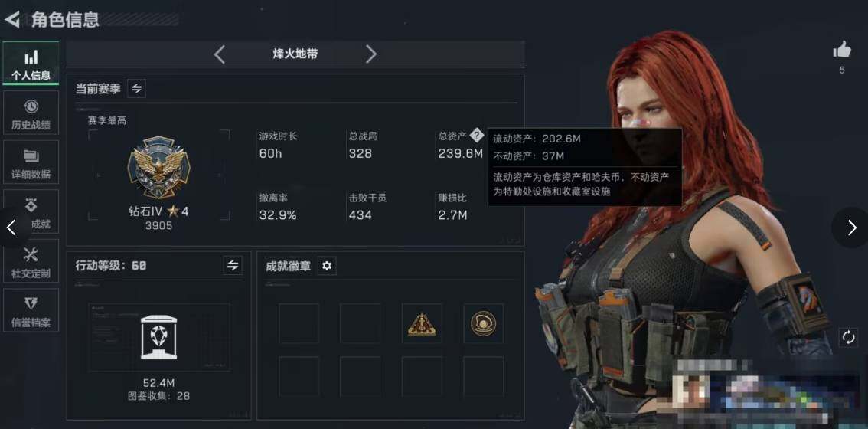Toggle the 行动等级 swap button

[x=233, y=265]
